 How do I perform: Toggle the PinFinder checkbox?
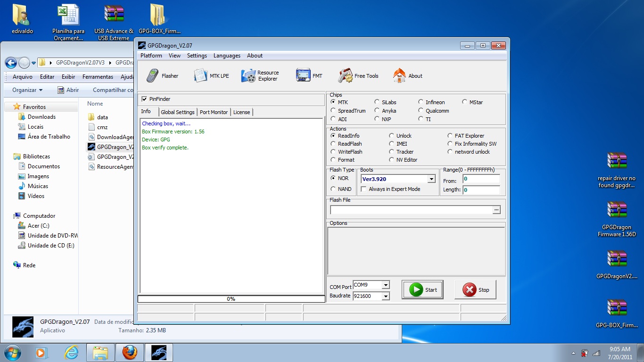tap(145, 99)
